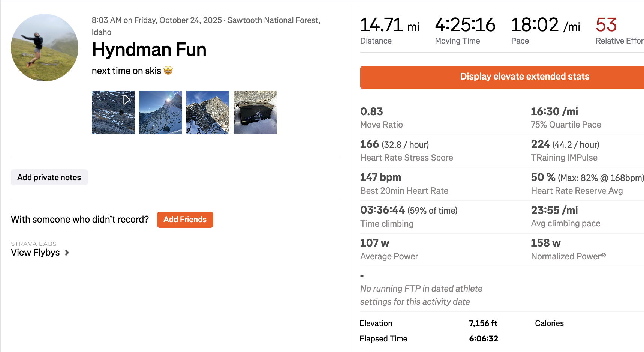The height and width of the screenshot is (352, 644).
Task: Click the red Relative Effort value 53
Action: [606, 25]
